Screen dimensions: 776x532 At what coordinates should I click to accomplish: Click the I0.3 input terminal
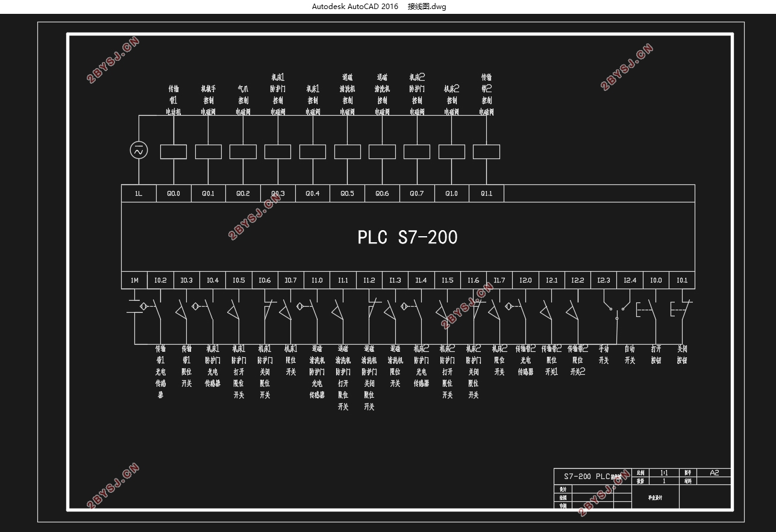click(x=187, y=280)
